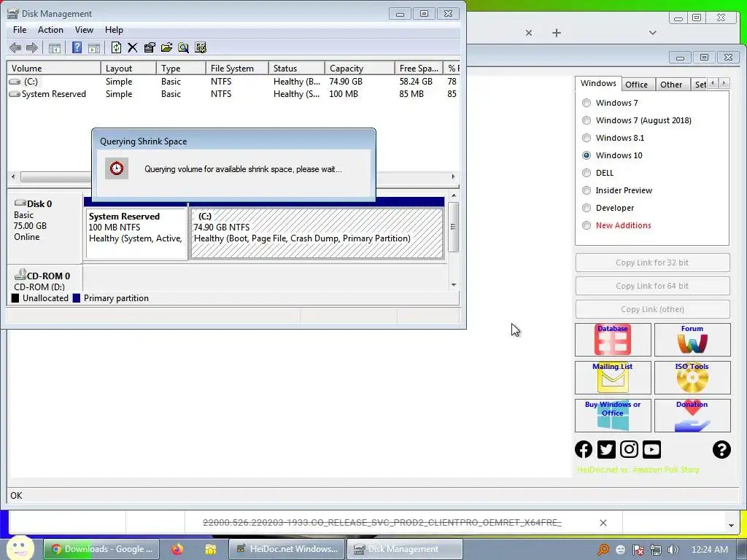This screenshot has height=560, width=747.
Task: Open the HeiDoc Forum icon button
Action: click(692, 340)
